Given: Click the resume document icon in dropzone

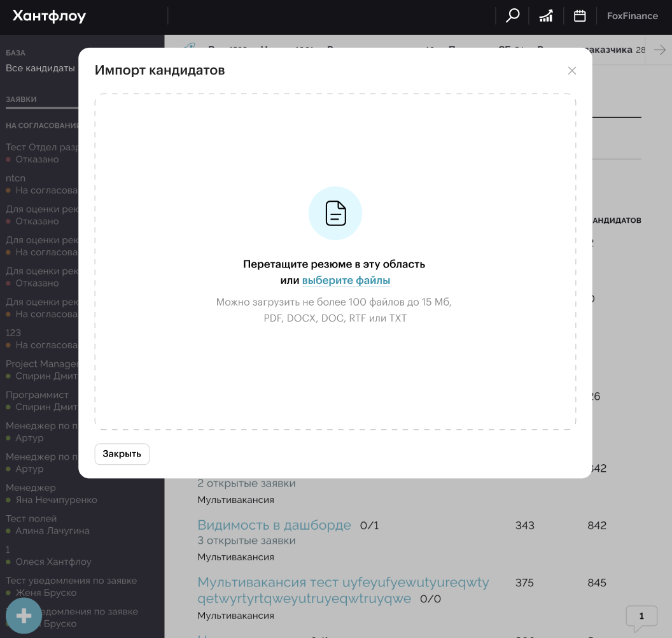Looking at the screenshot, I should pyautogui.click(x=335, y=213).
